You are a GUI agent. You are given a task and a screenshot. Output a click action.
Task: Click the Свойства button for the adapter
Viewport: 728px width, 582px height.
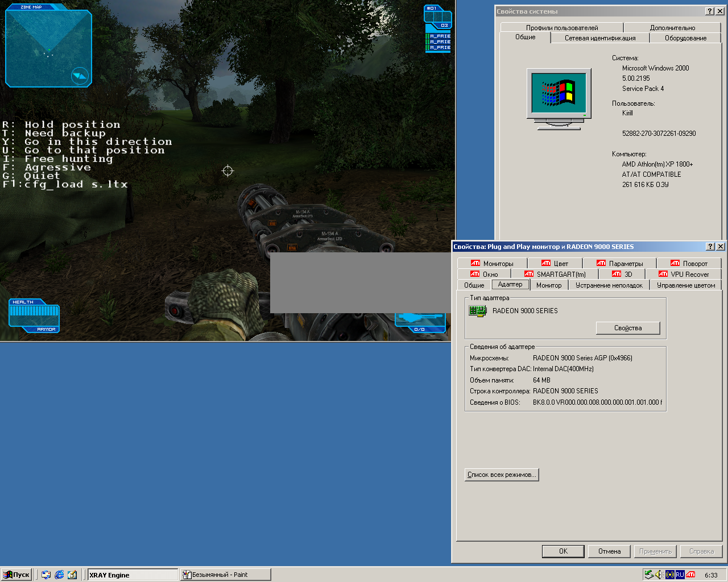628,328
